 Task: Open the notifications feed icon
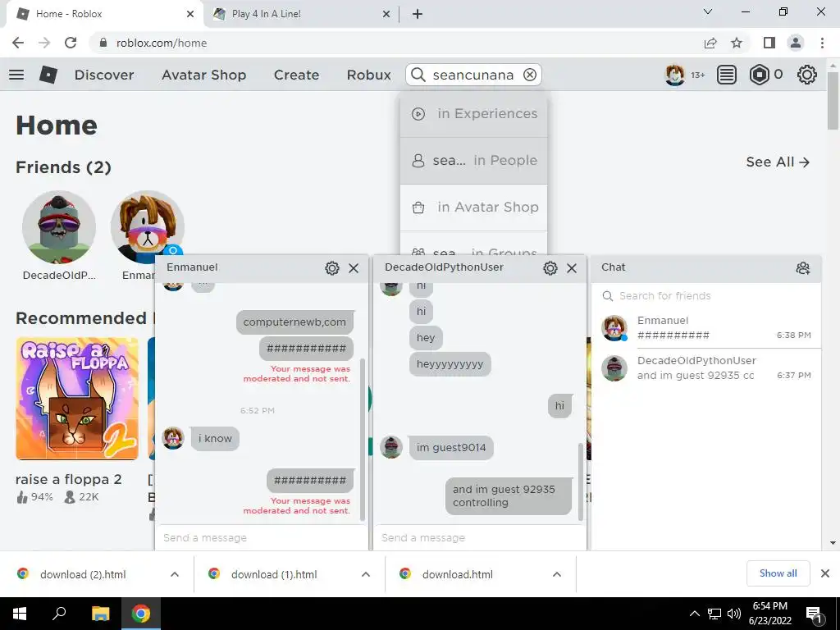(x=727, y=75)
